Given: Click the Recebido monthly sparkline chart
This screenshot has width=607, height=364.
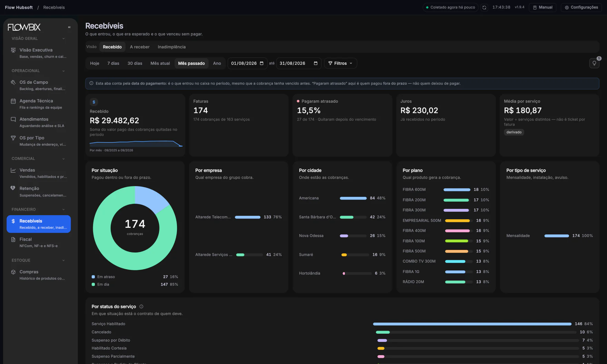Looking at the screenshot, I should click(136, 143).
